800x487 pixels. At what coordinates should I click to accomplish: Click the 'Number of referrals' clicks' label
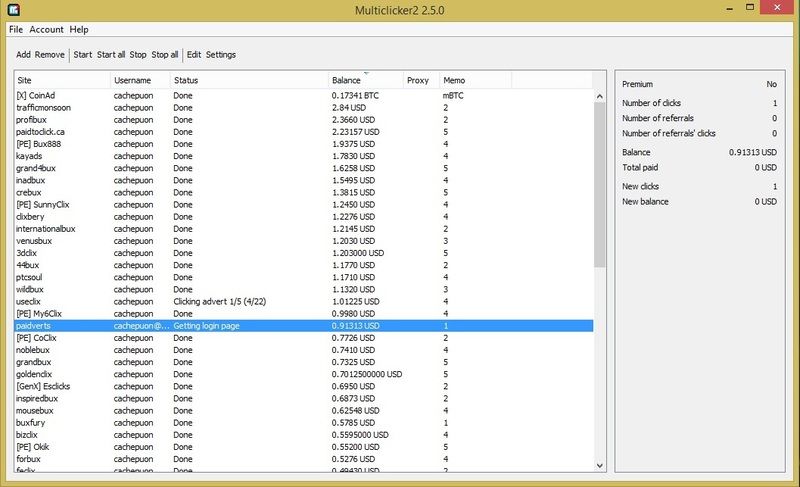click(668, 133)
